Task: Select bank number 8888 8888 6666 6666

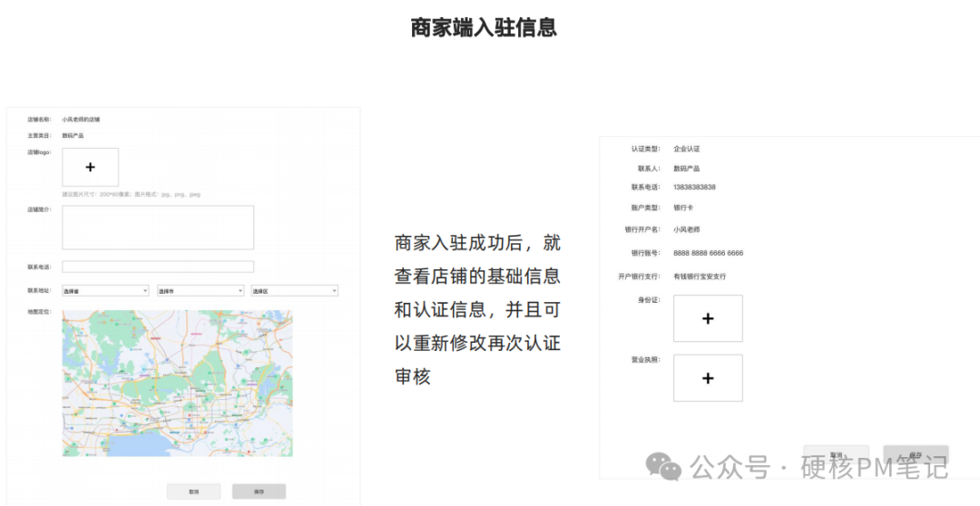Action: [x=708, y=253]
